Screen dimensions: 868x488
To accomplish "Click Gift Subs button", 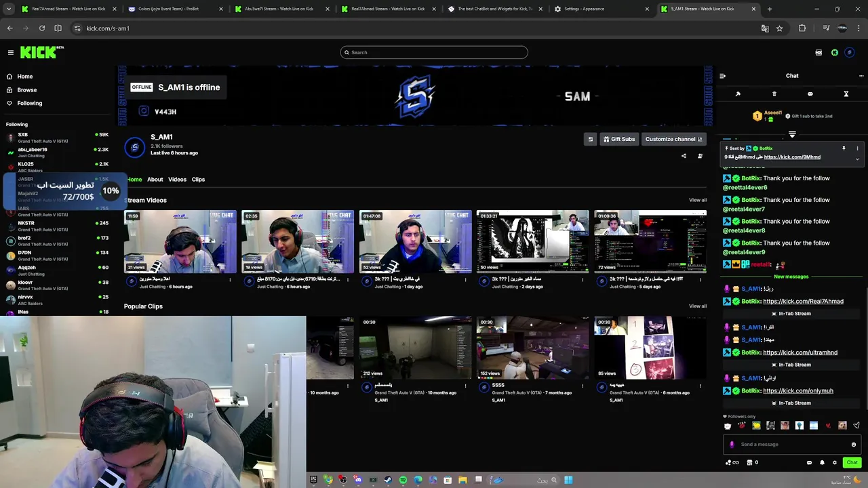I will (618, 139).
